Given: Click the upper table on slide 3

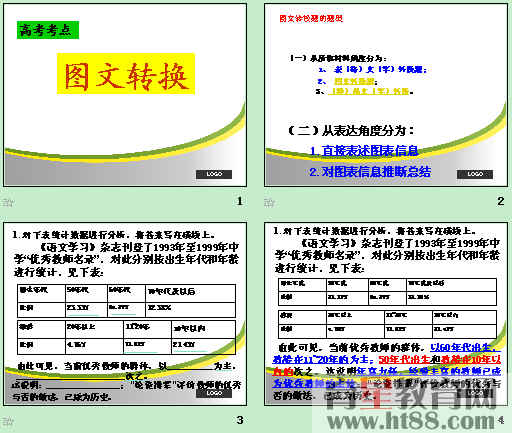Looking at the screenshot, I should (127, 301).
